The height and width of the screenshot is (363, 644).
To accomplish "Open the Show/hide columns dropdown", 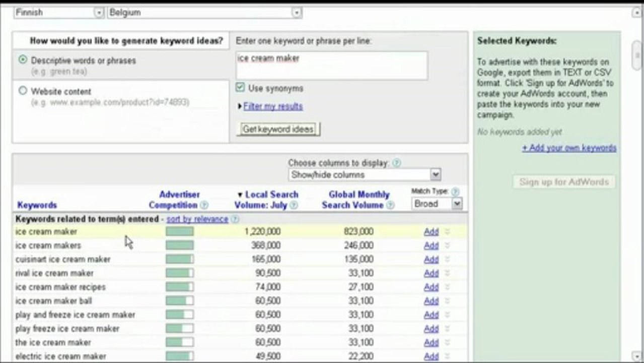I will coord(365,175).
